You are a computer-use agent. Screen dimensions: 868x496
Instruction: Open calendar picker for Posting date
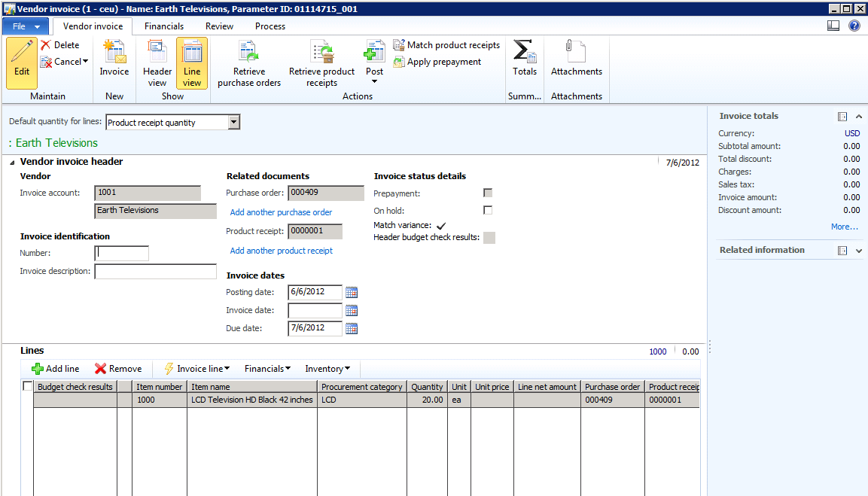tap(352, 292)
